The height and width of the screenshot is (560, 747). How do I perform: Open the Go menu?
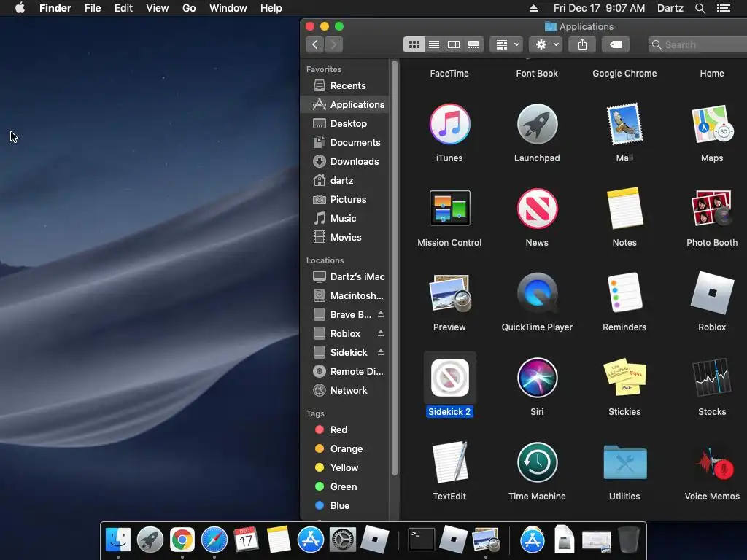[x=189, y=8]
